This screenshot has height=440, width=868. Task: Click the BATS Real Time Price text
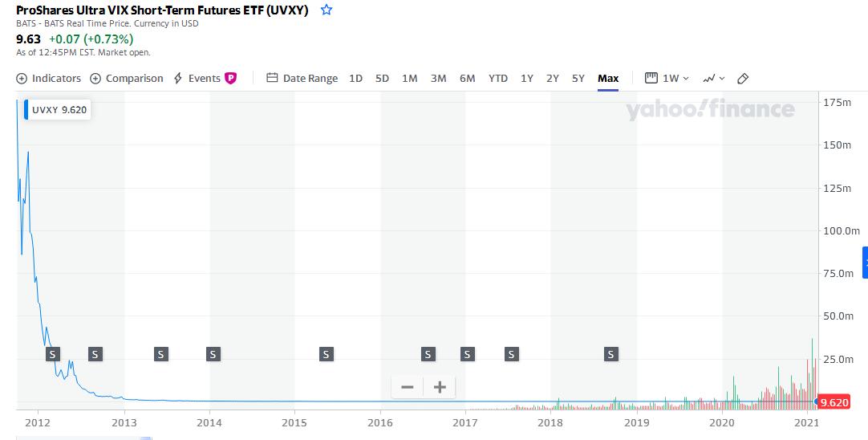(107, 23)
